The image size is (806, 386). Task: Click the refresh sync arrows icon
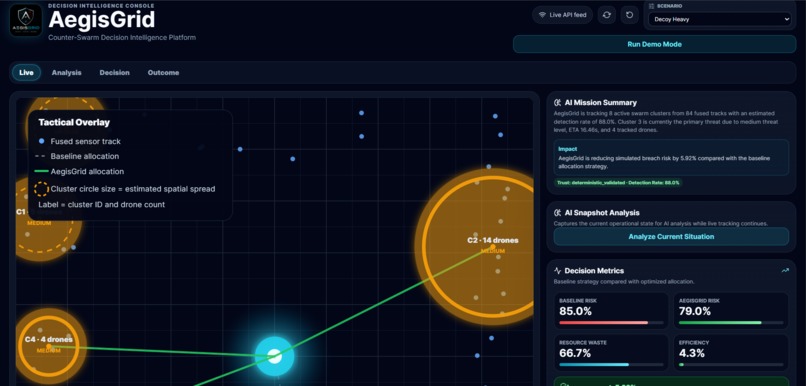(x=607, y=15)
